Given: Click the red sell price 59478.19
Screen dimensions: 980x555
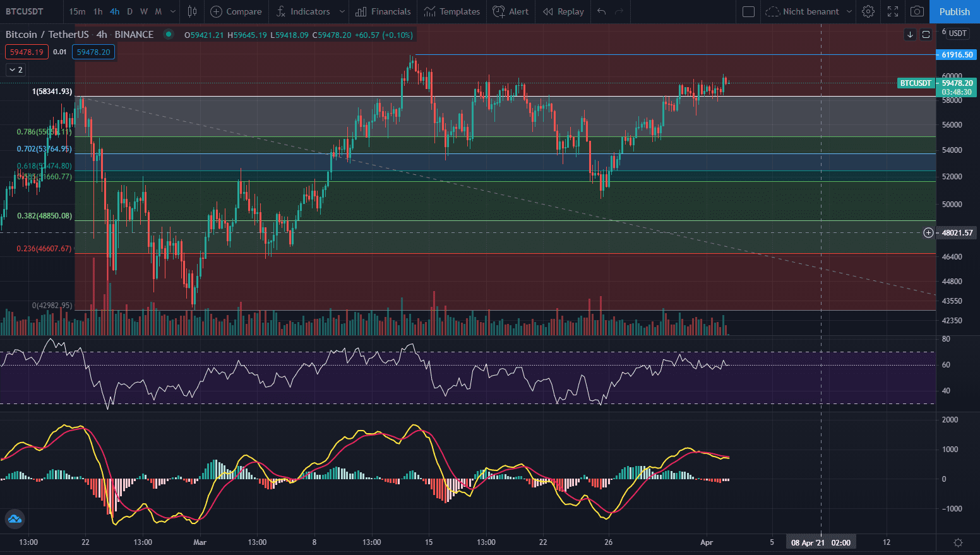Looking at the screenshot, I should tap(27, 52).
